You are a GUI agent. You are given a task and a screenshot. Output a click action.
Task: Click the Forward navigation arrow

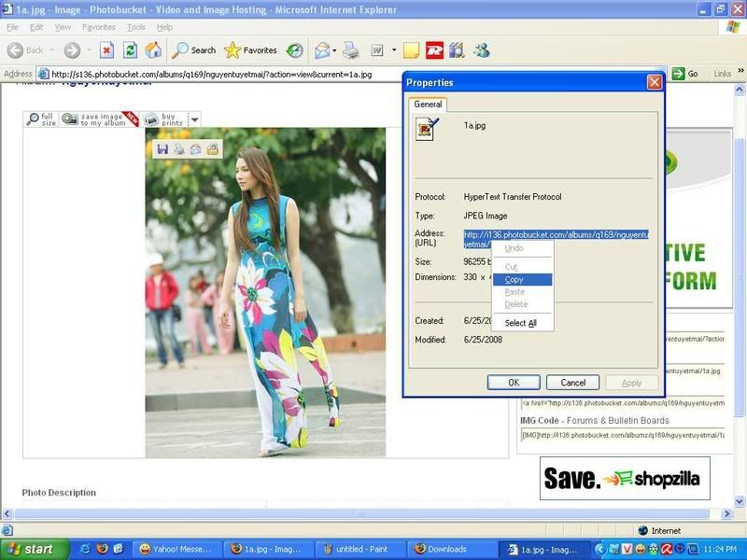pos(72,50)
